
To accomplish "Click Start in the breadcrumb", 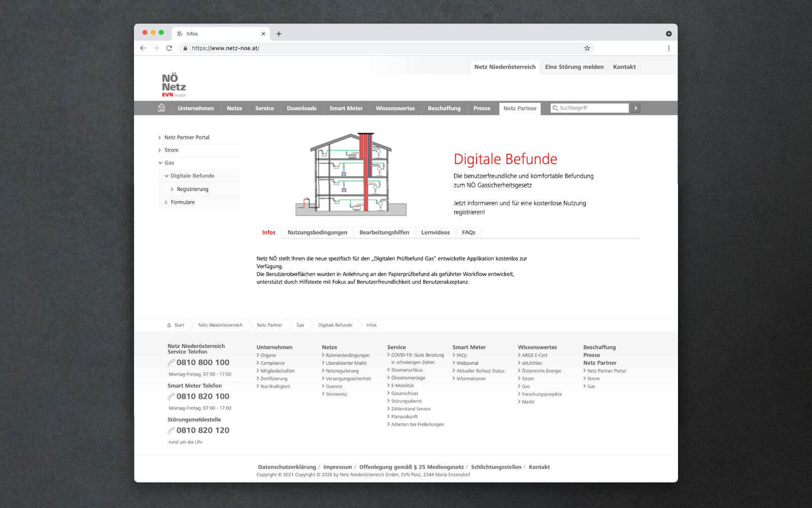I will tap(179, 325).
